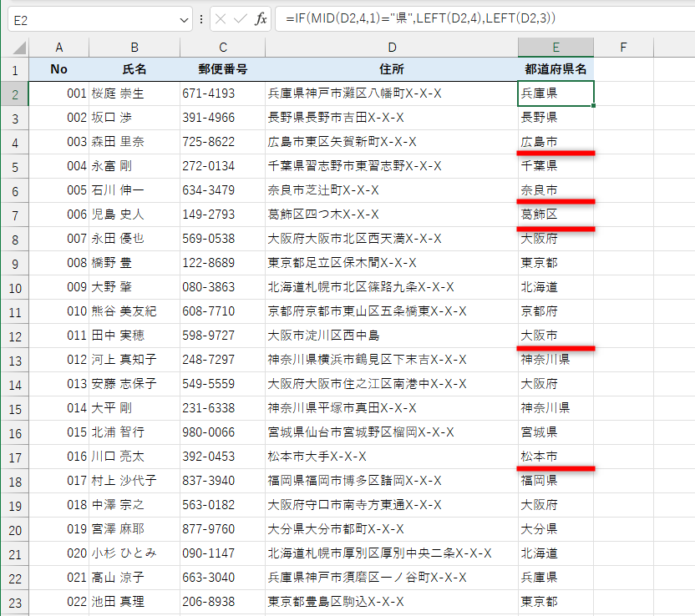Click the Select All corner triangle

point(19,48)
